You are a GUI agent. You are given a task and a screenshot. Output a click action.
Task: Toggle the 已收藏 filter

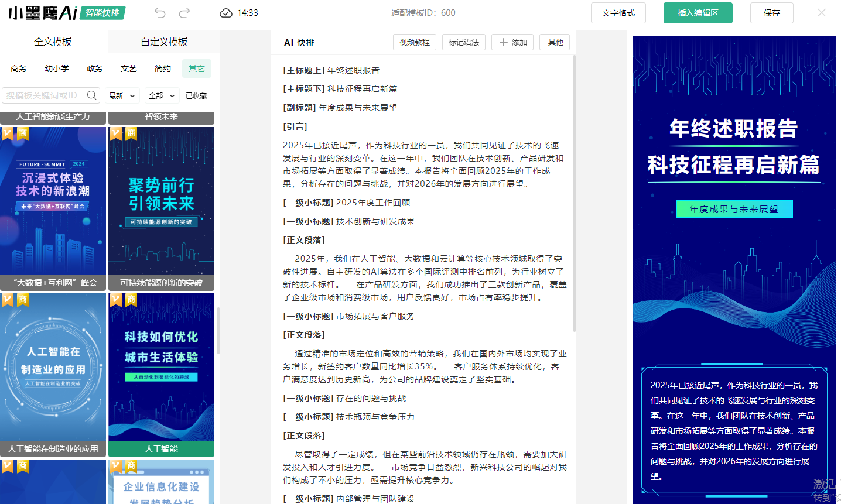pos(196,95)
